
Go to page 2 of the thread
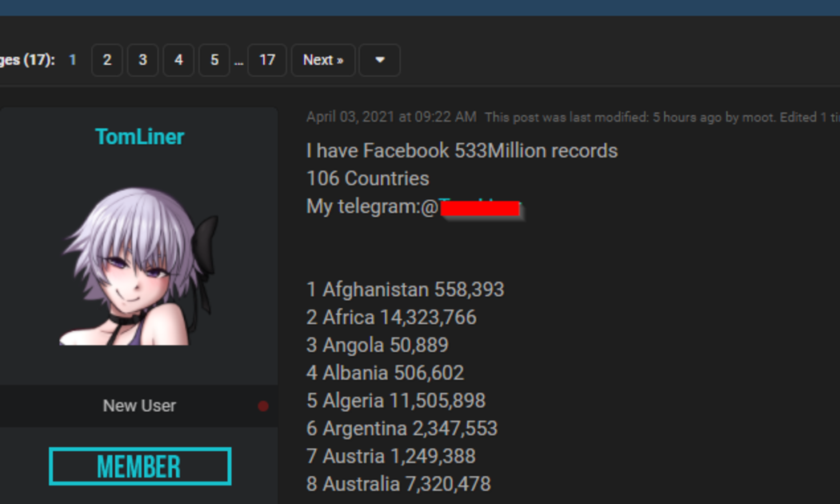tap(107, 60)
